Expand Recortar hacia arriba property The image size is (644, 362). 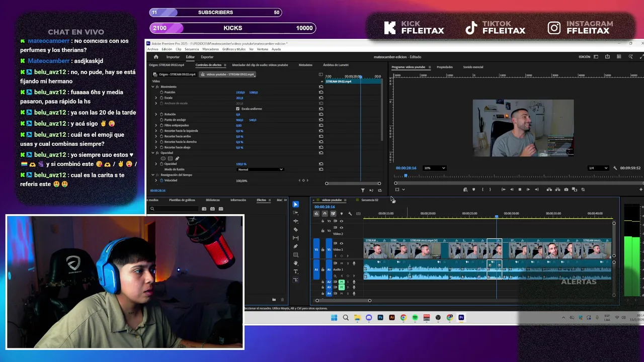(x=156, y=136)
